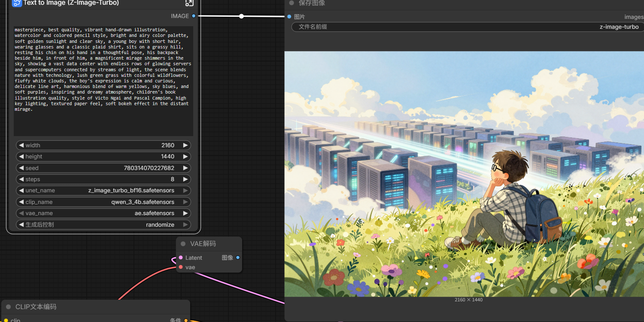Increase width value with right arrow
The image size is (644, 322).
tap(185, 145)
